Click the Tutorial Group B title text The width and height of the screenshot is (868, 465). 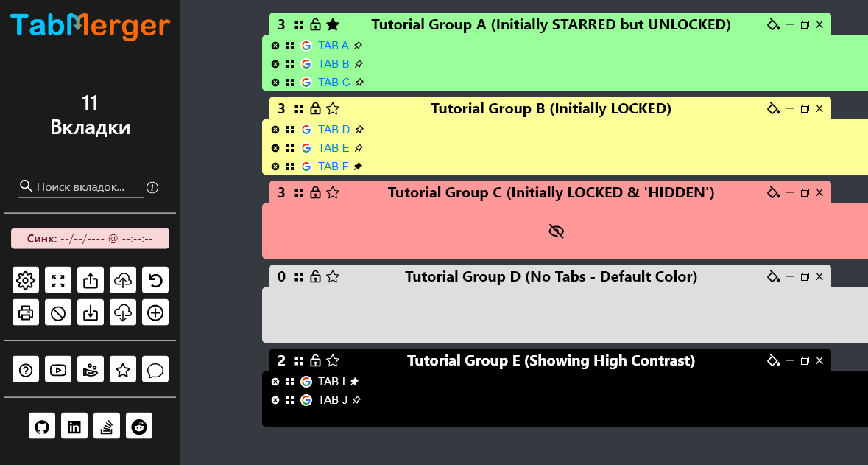pyautogui.click(x=551, y=108)
